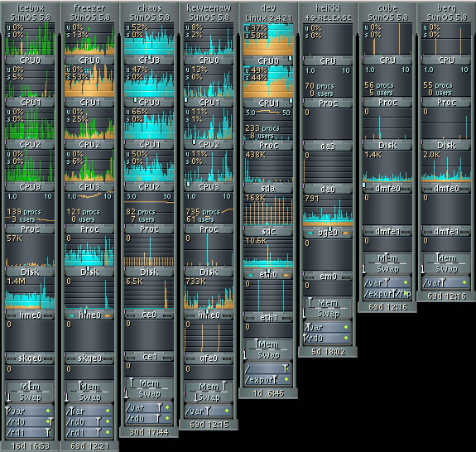Click the /rd0 mount dot in heikki monitor
Screen dimensions: 476x452
[346, 338]
